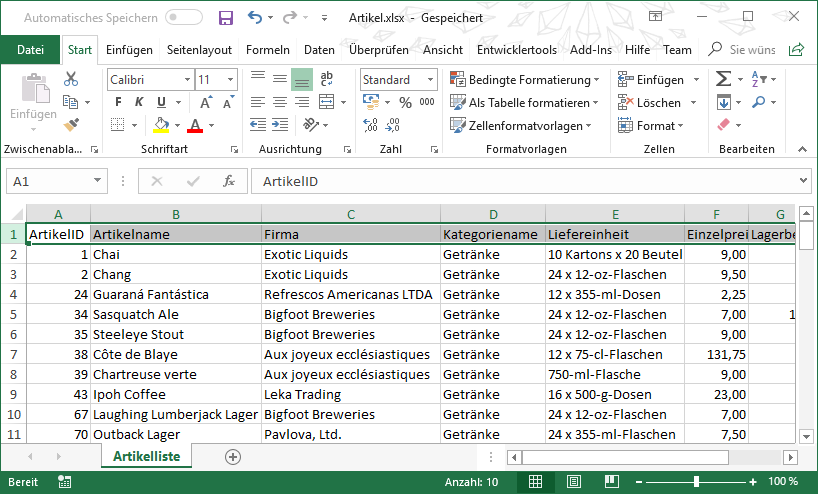818x494 pixels.
Task: Click merge and center icon
Action: tap(327, 102)
